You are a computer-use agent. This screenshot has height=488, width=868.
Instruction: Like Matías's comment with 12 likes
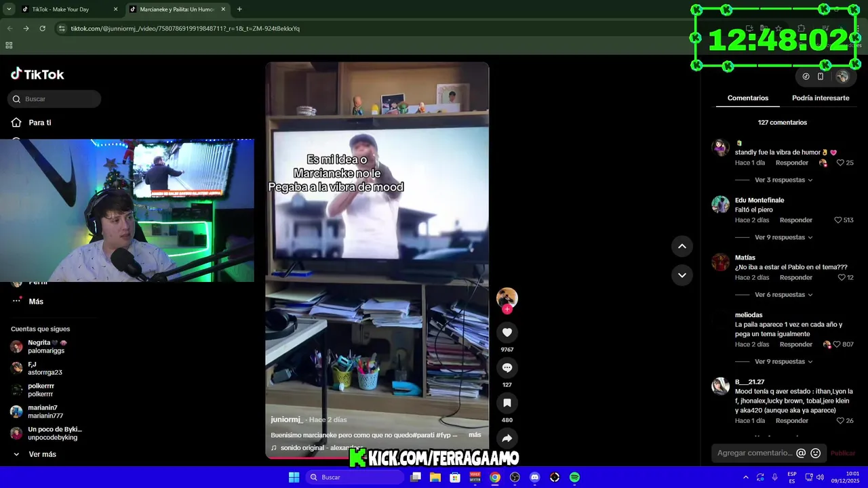point(842,278)
